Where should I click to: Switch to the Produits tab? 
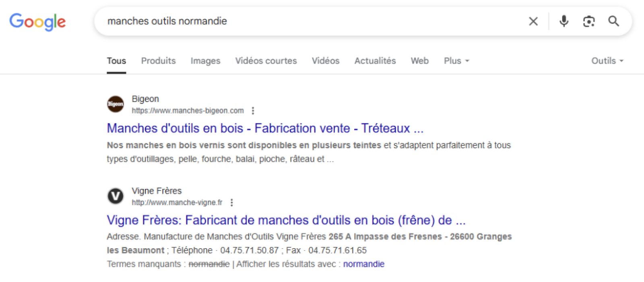pyautogui.click(x=158, y=61)
